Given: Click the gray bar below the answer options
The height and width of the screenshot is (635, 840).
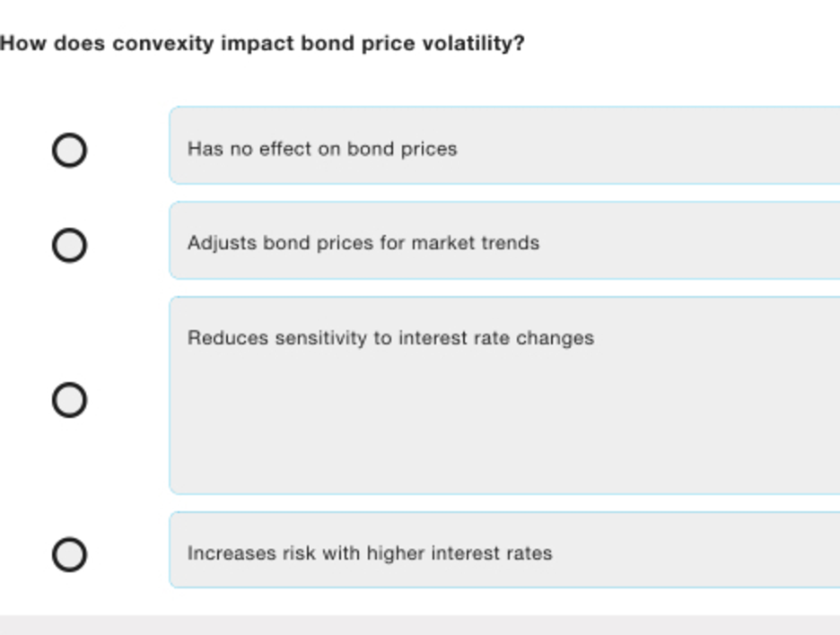Looking at the screenshot, I should tap(420, 625).
